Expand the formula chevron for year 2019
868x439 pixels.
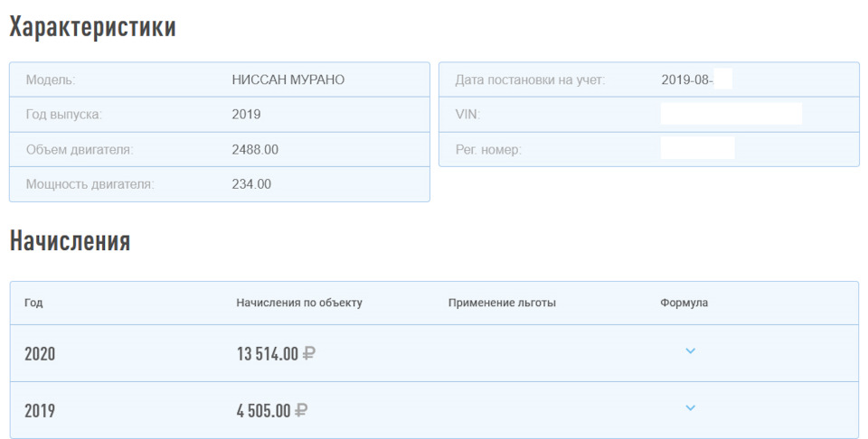coord(690,408)
